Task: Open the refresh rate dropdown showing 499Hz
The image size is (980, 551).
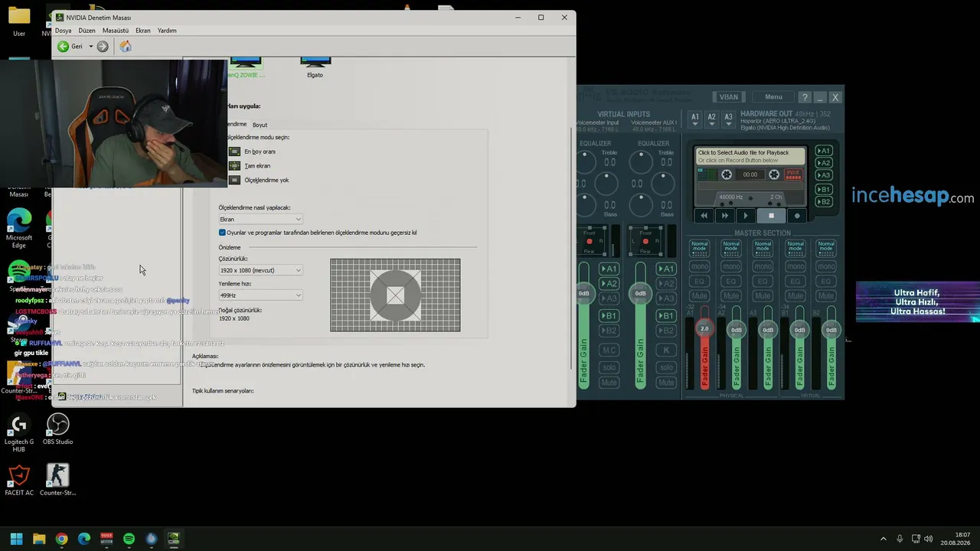Action: pyautogui.click(x=260, y=295)
